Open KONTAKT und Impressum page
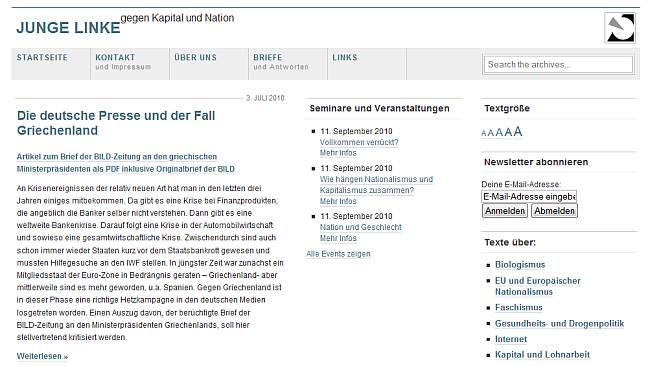 (123, 62)
